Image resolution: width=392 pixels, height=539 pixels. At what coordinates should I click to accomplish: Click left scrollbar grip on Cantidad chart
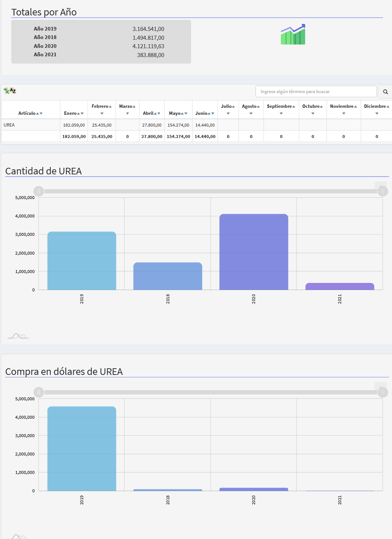click(39, 191)
